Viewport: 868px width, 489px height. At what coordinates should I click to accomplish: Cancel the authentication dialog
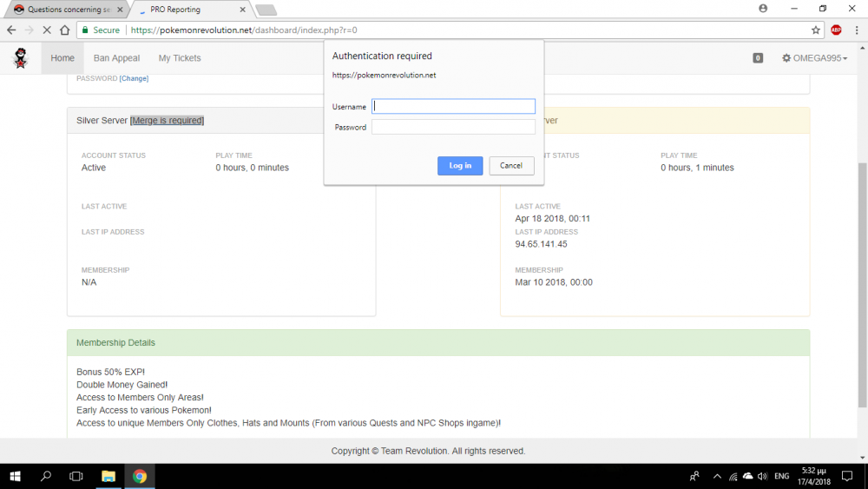click(511, 166)
